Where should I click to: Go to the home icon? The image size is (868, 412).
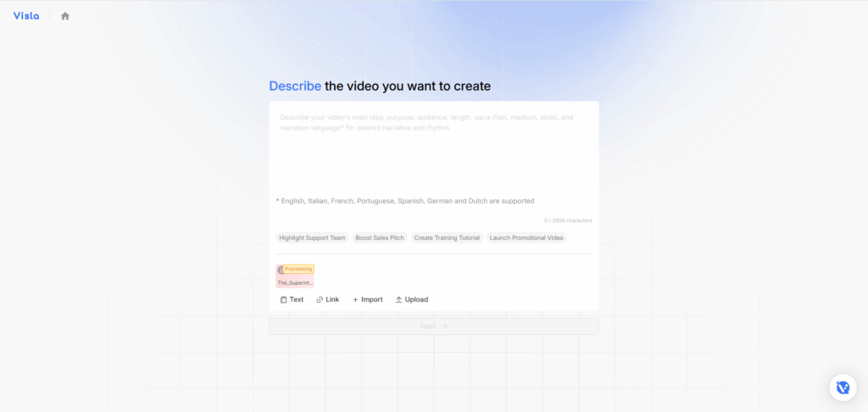point(65,16)
